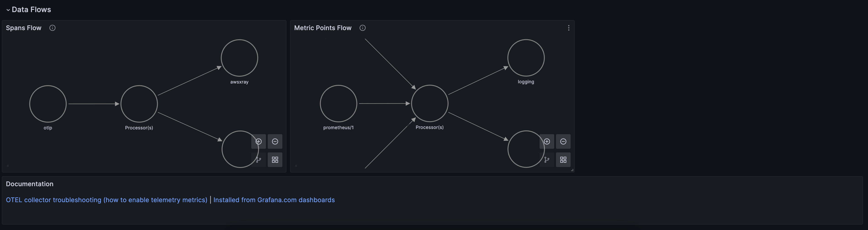The image size is (868, 230).
Task: Zoom out on Metric Points Flow graph
Action: pyautogui.click(x=563, y=142)
